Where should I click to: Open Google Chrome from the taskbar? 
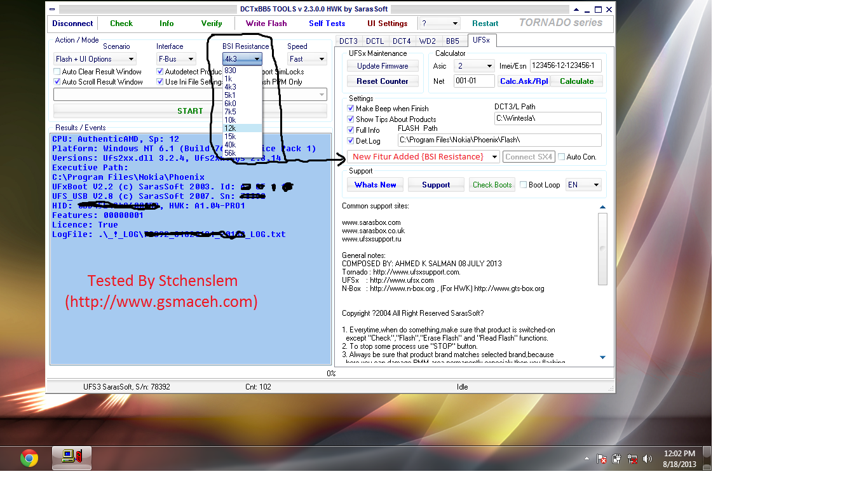click(x=29, y=458)
